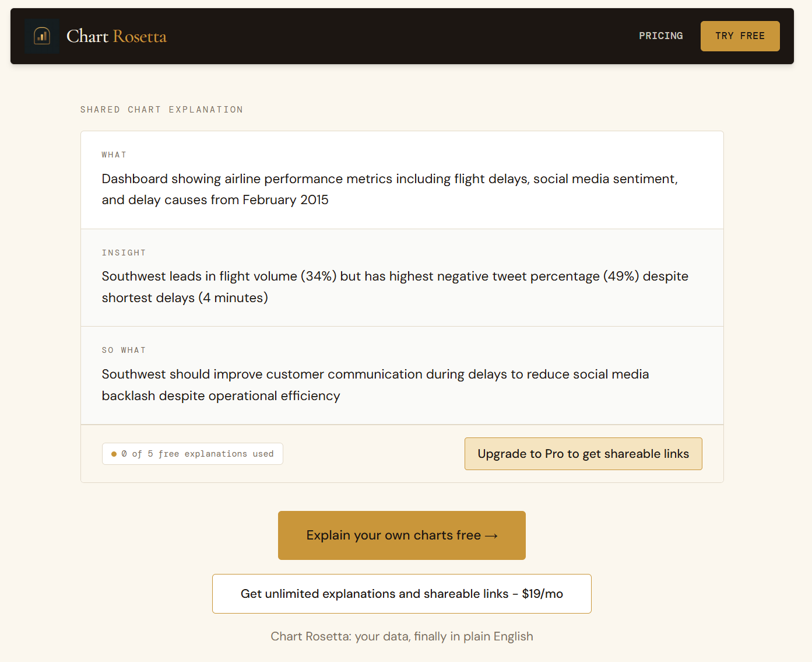Click the Southwest leads in flight volume text
Screen dimensions: 812x662
395,287
